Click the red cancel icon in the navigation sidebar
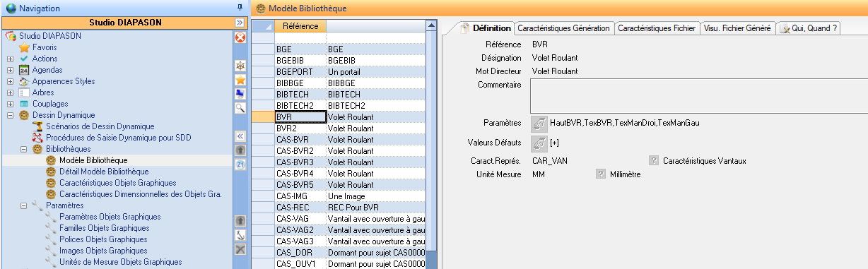This screenshot has height=269, width=868. pyautogui.click(x=240, y=37)
